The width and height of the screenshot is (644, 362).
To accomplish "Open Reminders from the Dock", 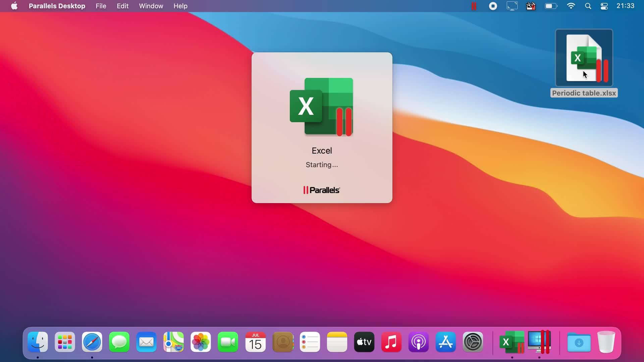I will coord(310,342).
